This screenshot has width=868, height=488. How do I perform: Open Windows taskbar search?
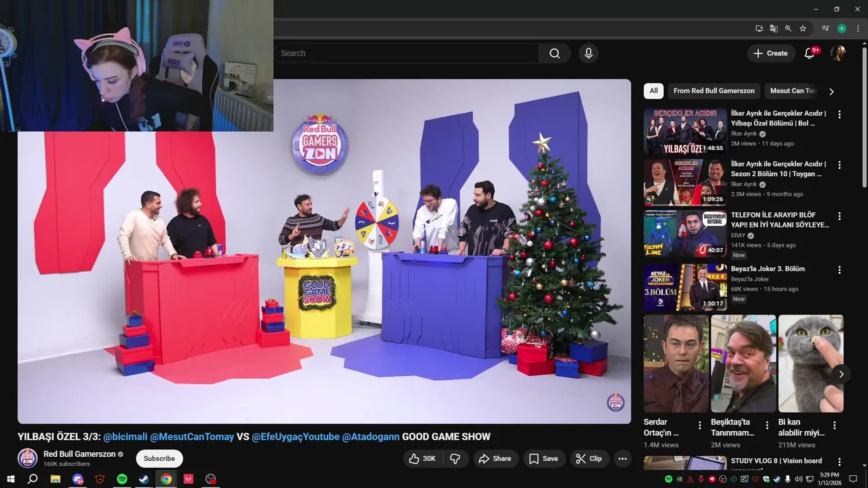point(33,479)
